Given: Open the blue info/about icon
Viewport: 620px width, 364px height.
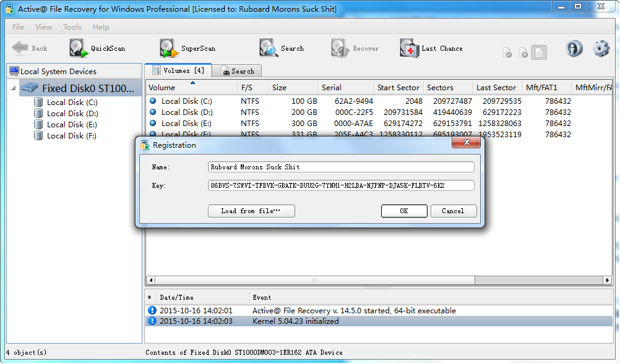Looking at the screenshot, I should [x=574, y=49].
